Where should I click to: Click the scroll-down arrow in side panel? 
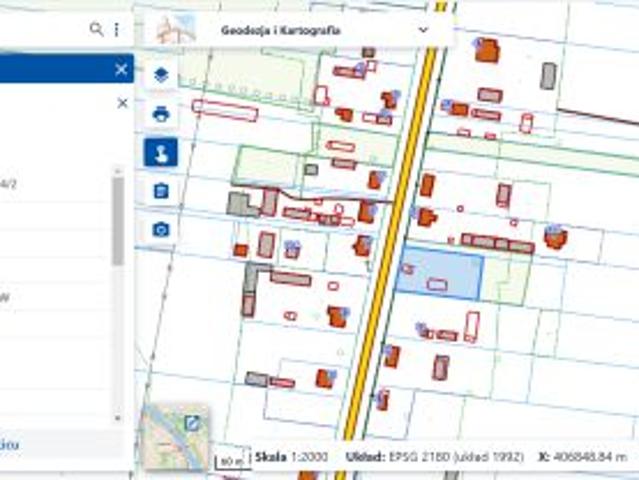click(x=118, y=418)
